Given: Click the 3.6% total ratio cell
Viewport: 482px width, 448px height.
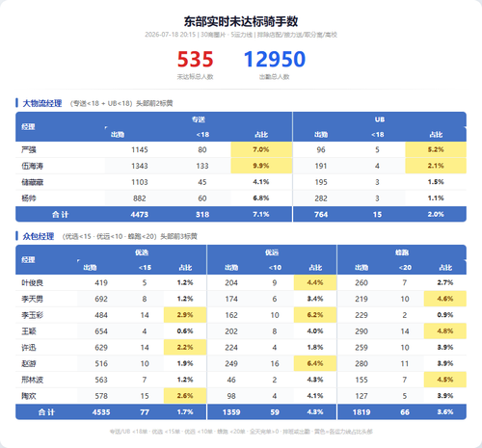Looking at the screenshot, I should 445,412.
